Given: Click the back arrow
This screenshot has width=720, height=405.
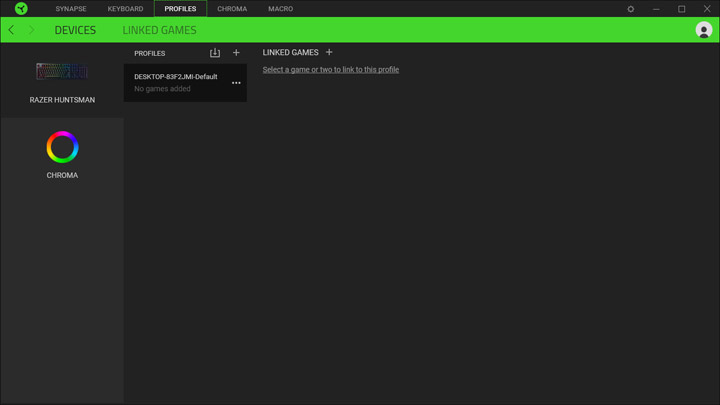Looking at the screenshot, I should tap(11, 30).
